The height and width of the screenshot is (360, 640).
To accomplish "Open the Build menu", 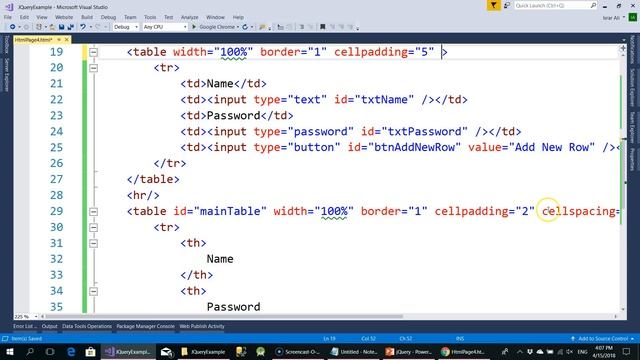I will (x=87, y=17).
